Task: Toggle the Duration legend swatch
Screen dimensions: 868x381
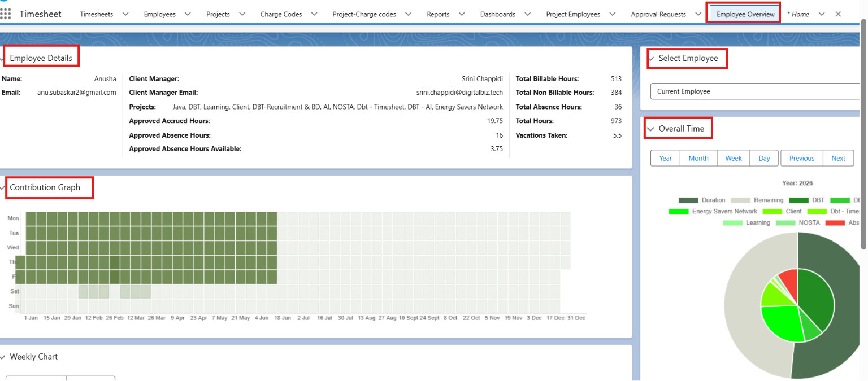Action: click(688, 200)
